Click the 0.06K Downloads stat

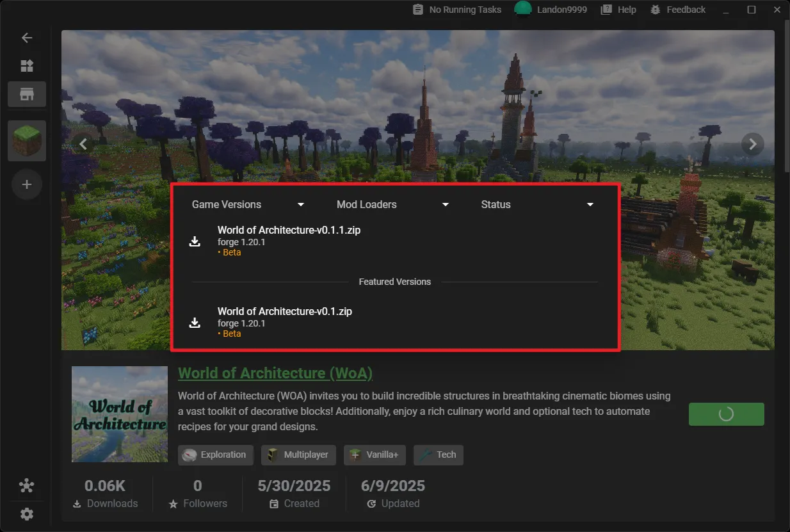(106, 494)
